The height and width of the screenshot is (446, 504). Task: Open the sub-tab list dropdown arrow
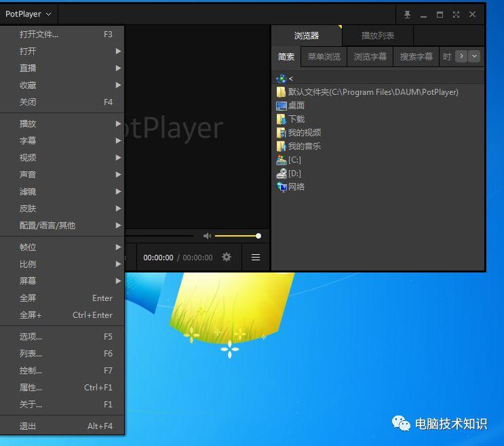(x=474, y=56)
